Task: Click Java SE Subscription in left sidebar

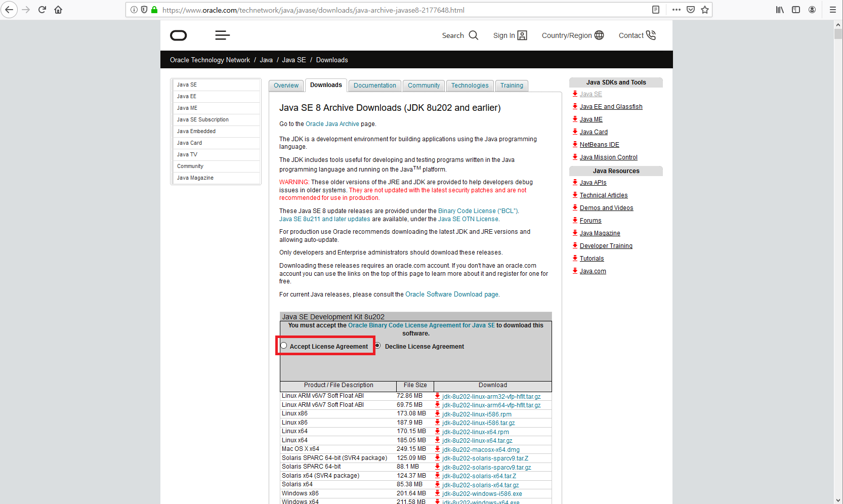Action: point(217,119)
